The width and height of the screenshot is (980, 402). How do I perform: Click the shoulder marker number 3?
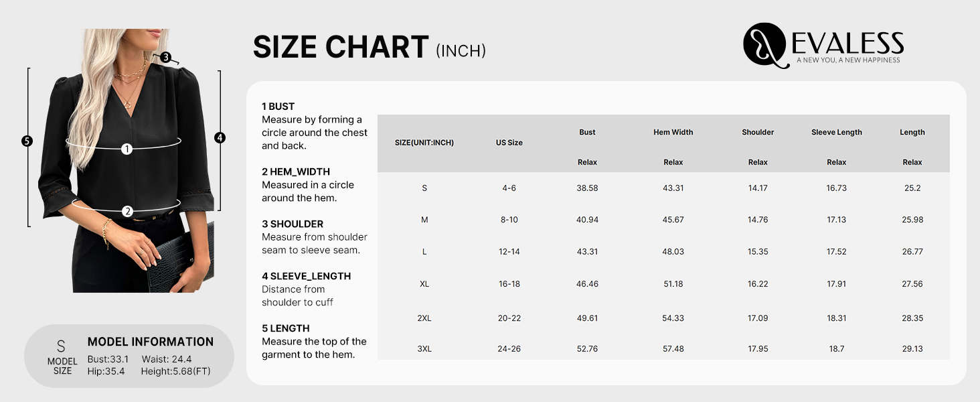click(x=165, y=57)
